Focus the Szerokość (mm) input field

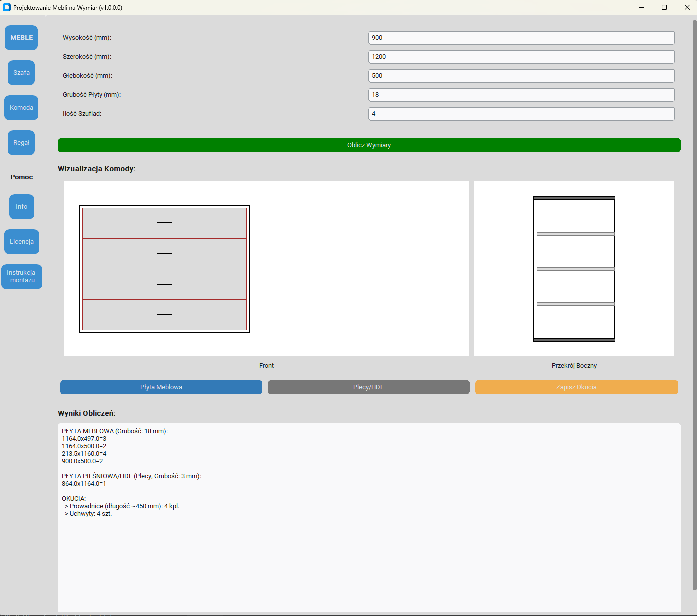click(x=521, y=57)
